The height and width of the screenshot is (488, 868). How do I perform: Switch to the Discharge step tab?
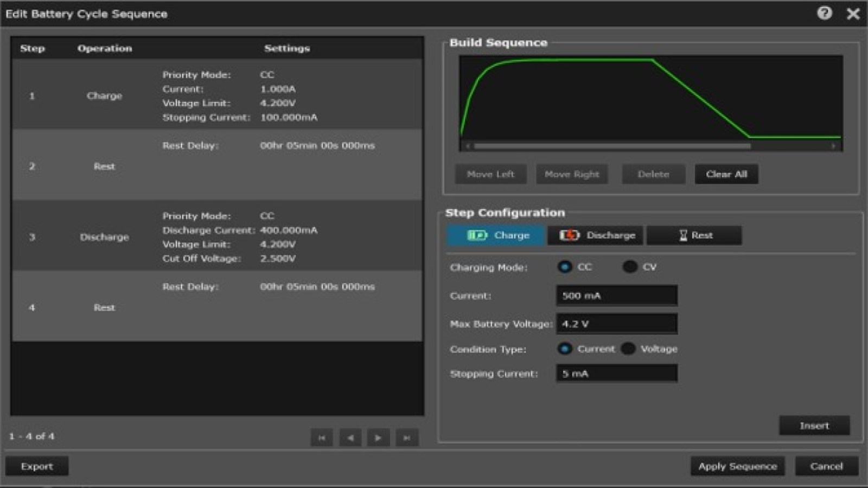click(595, 235)
